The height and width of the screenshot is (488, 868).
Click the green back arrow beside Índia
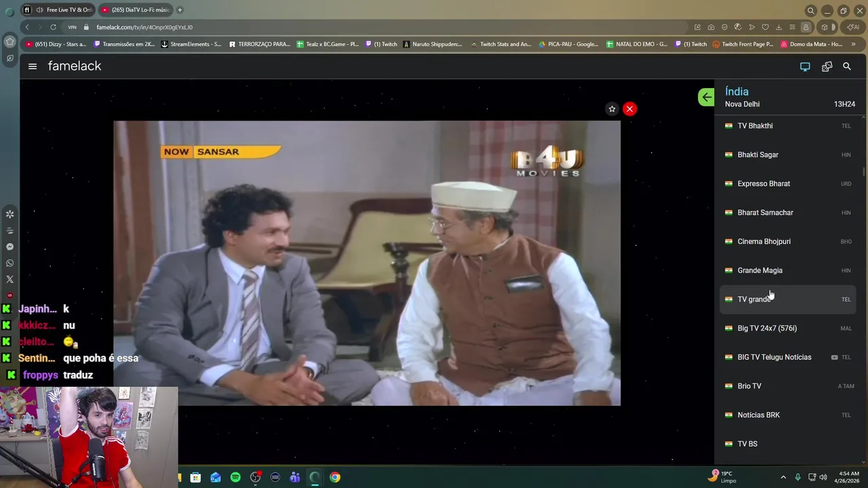pyautogui.click(x=706, y=97)
